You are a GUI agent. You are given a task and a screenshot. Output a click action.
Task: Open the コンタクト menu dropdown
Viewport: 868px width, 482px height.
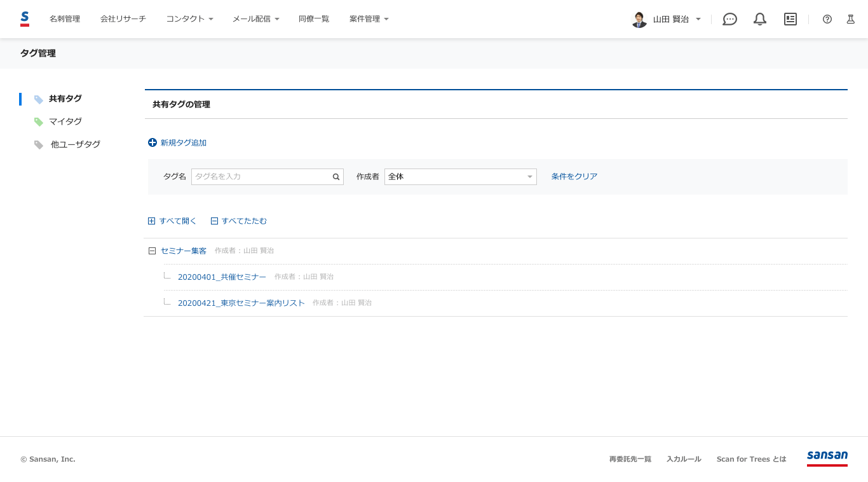tap(190, 19)
